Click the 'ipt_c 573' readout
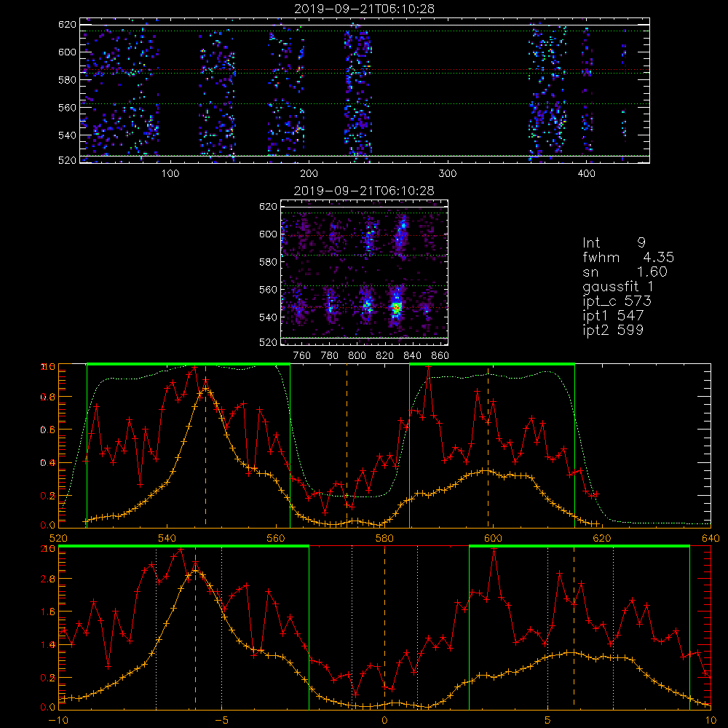This screenshot has width=728, height=728. pos(617,301)
